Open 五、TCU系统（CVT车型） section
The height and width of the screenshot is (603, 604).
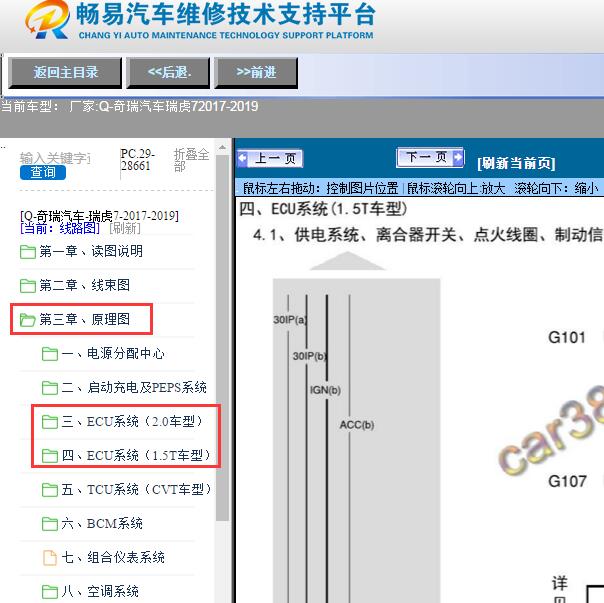point(137,489)
